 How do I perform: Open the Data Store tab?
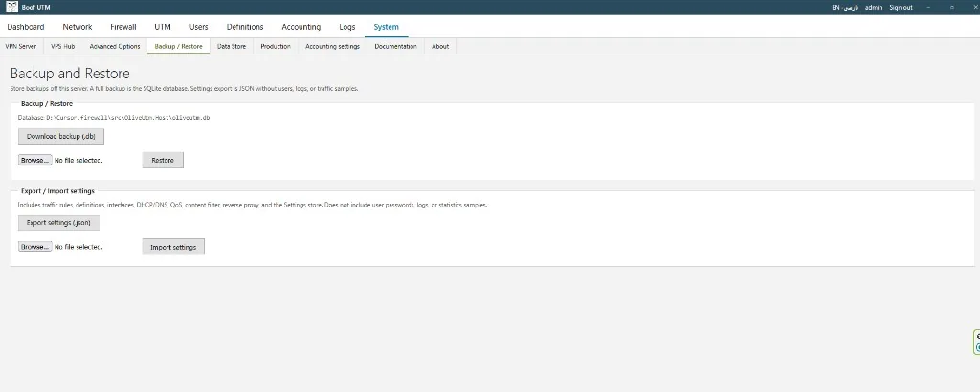tap(232, 46)
